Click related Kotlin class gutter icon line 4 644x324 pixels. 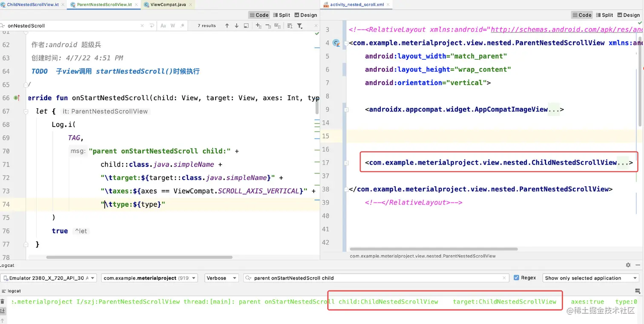click(336, 43)
